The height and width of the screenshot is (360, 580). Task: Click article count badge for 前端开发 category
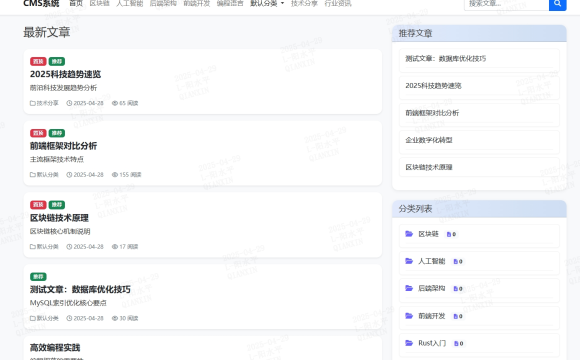click(458, 316)
